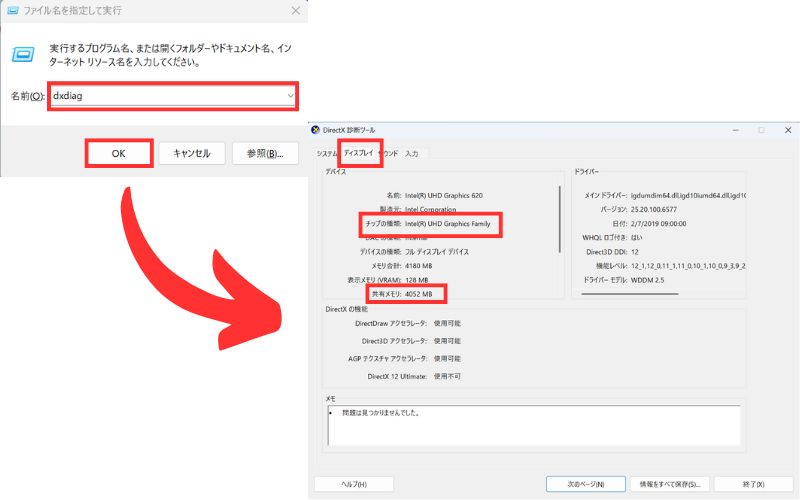Click 情報をすべて保存(S)... button
Screen dimensions: 800x500
point(669,484)
